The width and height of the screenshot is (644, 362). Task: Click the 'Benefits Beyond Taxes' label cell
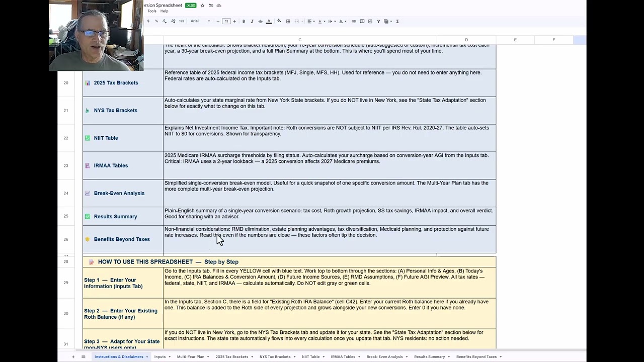[x=123, y=239]
